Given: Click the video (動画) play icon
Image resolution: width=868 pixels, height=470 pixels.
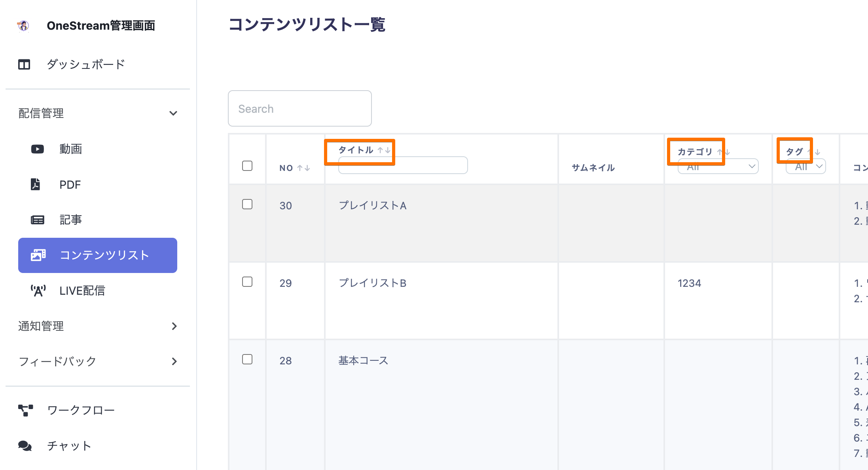Looking at the screenshot, I should pos(38,149).
